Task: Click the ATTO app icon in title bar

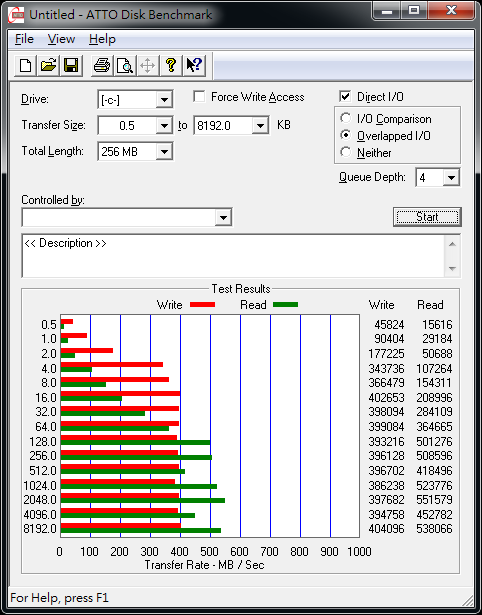Action: (16, 15)
